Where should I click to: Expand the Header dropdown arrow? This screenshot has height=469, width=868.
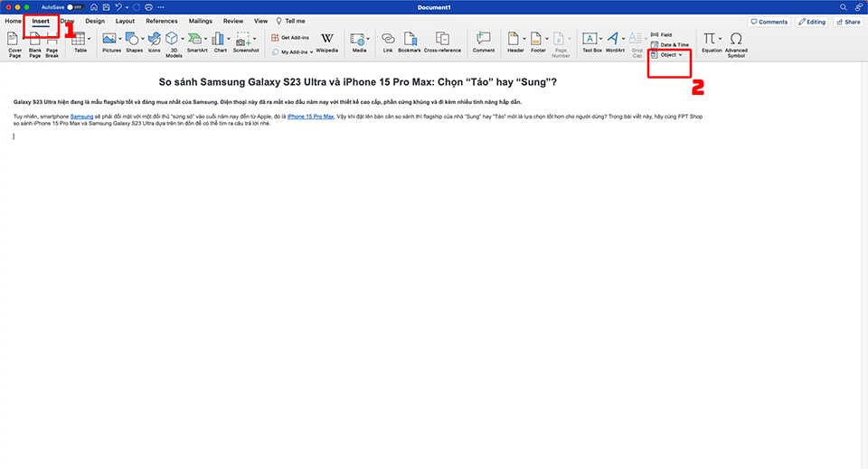pos(524,39)
